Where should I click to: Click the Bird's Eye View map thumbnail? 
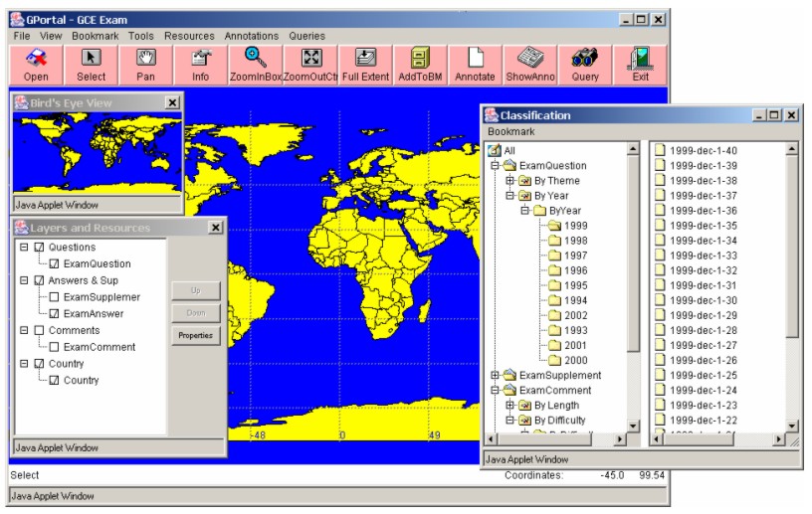pyautogui.click(x=98, y=153)
